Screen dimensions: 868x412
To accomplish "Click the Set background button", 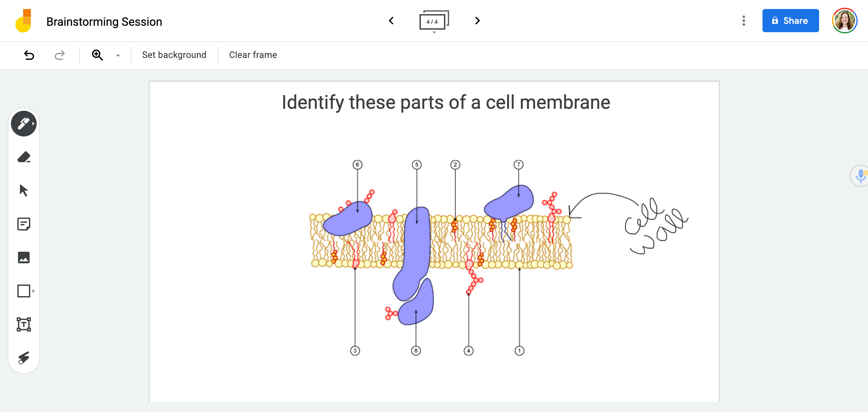I will click(174, 55).
